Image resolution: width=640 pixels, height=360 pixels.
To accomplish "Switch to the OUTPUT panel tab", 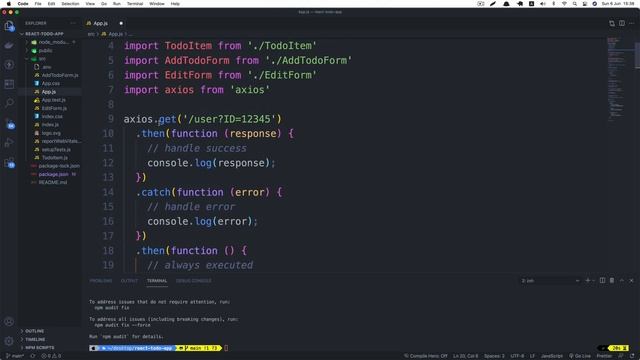I will coord(129,281).
